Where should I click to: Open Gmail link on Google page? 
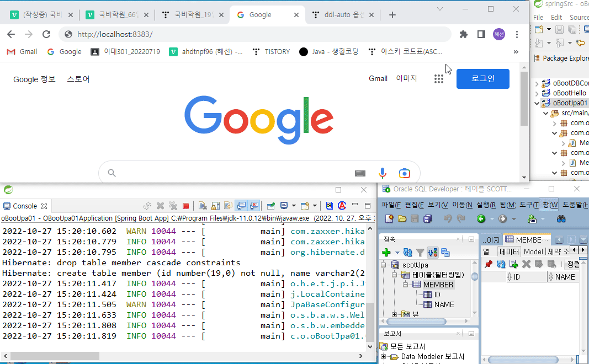tap(378, 78)
